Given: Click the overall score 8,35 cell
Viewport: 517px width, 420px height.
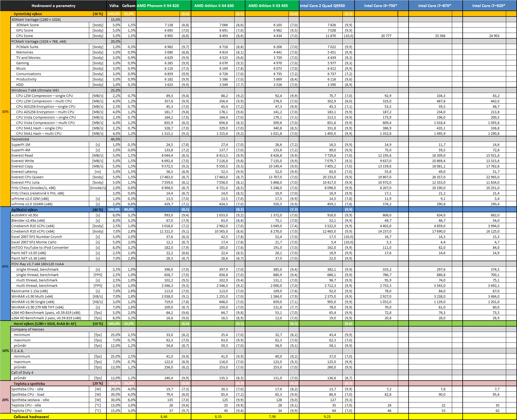Looking at the screenshot, I should [218, 416].
